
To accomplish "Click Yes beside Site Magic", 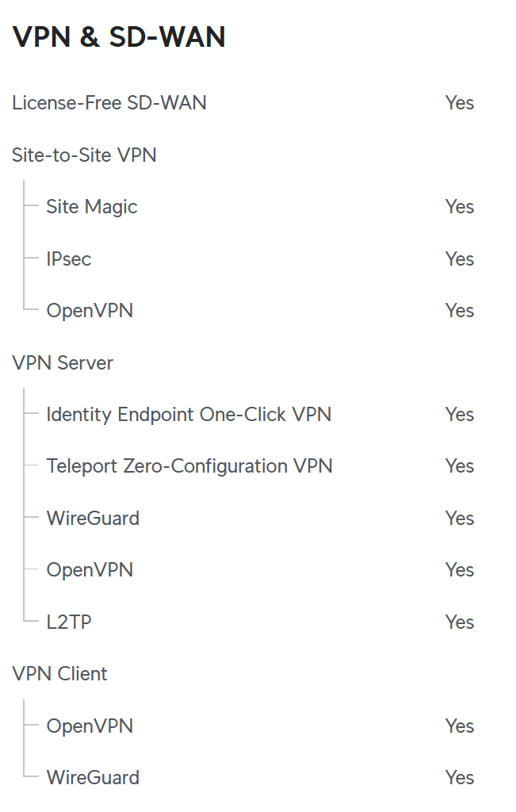I will point(460,207).
